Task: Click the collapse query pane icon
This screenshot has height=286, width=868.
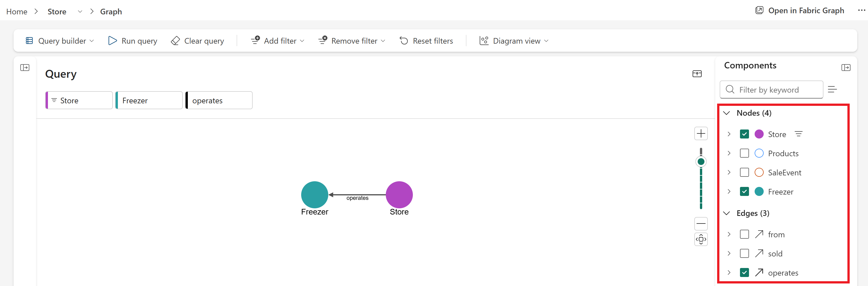Action: pyautogui.click(x=697, y=74)
